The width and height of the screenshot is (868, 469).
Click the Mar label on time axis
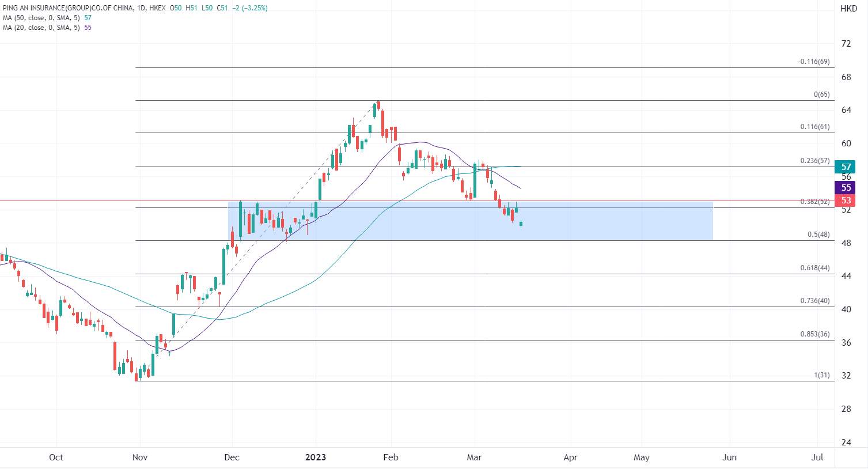[474, 457]
